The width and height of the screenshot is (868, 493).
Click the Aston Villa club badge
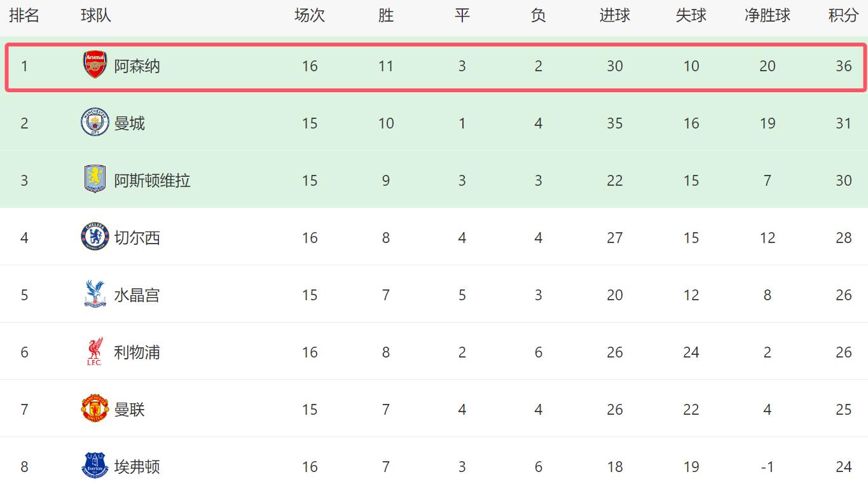tap(95, 179)
